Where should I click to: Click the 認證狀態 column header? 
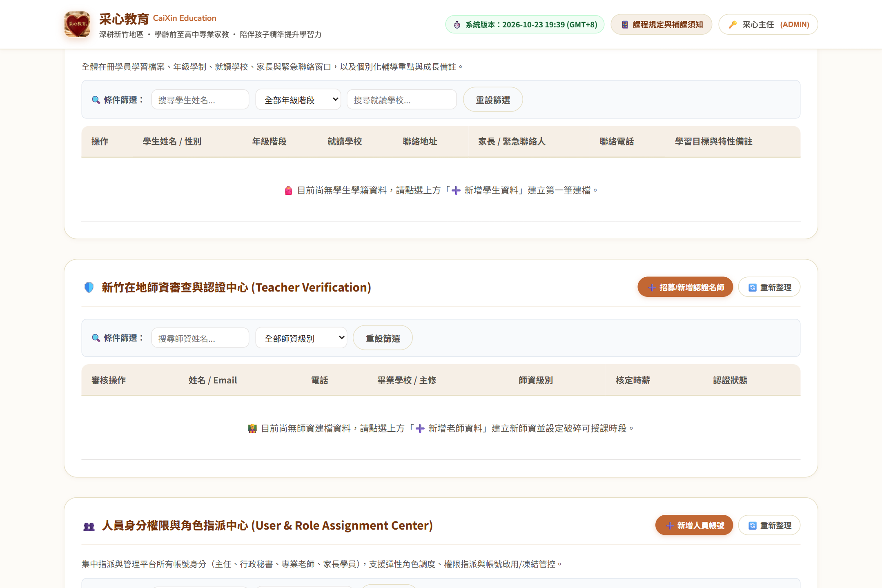[x=730, y=380]
